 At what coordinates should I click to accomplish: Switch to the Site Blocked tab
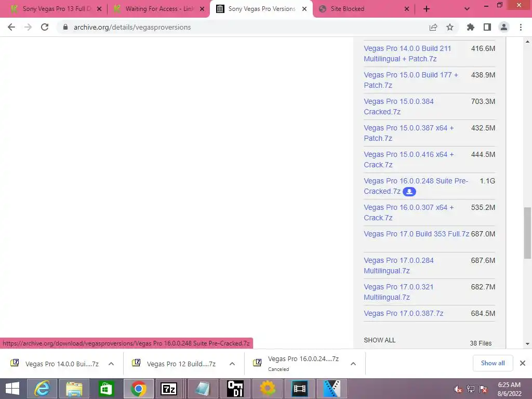(363, 9)
